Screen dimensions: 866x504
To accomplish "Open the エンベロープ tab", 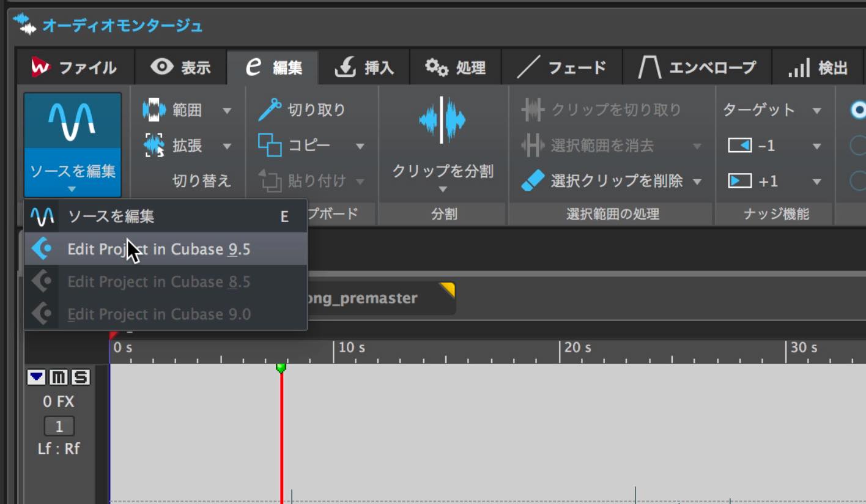I will pyautogui.click(x=697, y=67).
